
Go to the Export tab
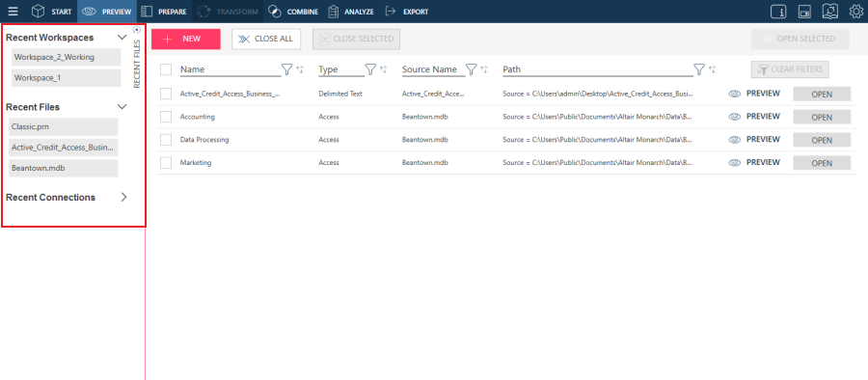407,12
